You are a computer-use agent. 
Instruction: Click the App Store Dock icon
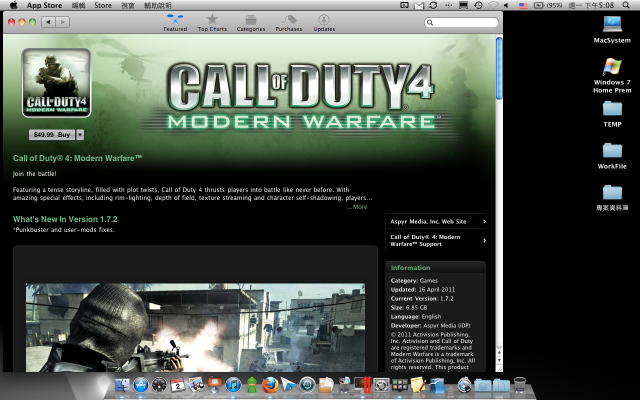click(141, 385)
